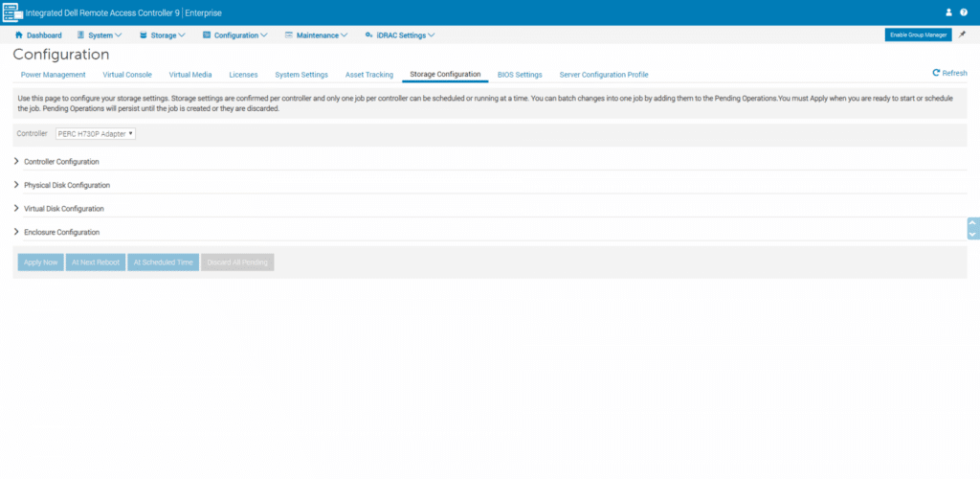This screenshot has height=479, width=980.
Task: Open the iDRAC Settings menu
Action: [x=400, y=35]
